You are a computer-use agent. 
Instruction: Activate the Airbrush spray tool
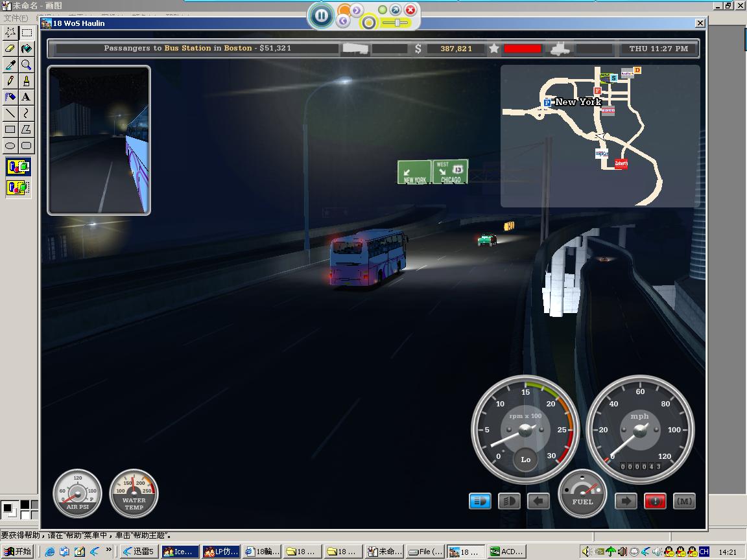(x=10, y=97)
